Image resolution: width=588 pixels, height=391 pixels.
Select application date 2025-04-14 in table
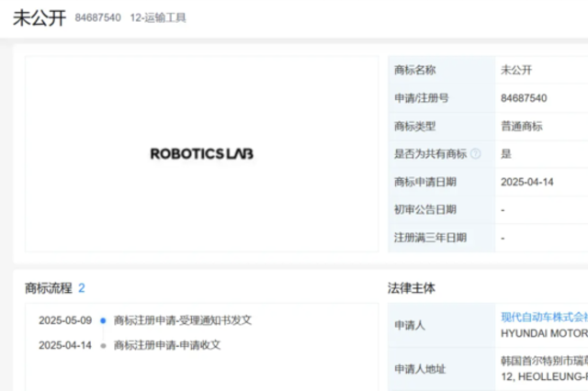tap(526, 182)
